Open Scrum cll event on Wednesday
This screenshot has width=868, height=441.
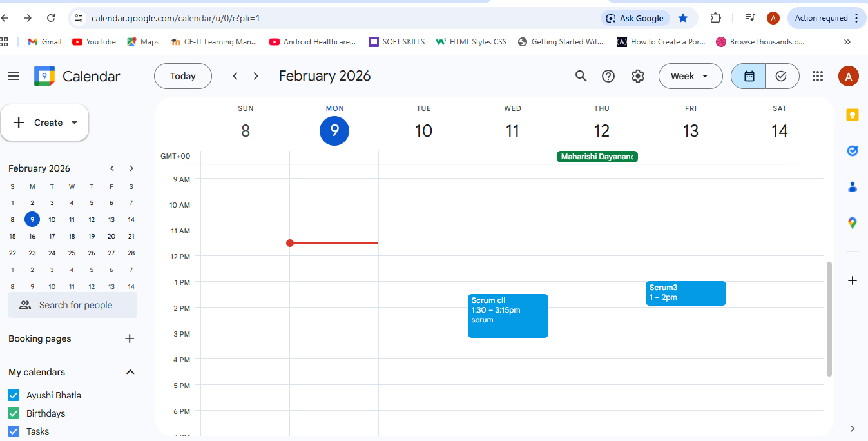508,316
